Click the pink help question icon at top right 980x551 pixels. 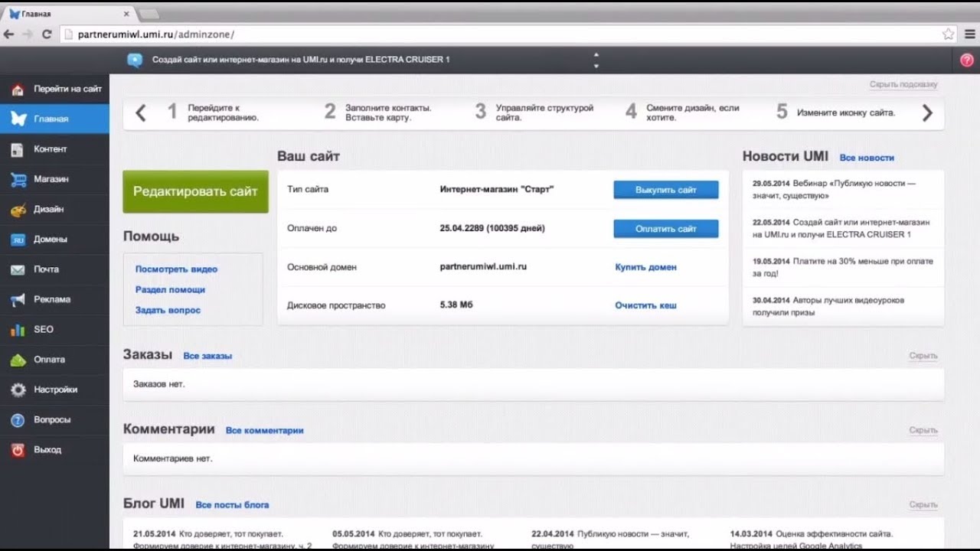[x=966, y=60]
